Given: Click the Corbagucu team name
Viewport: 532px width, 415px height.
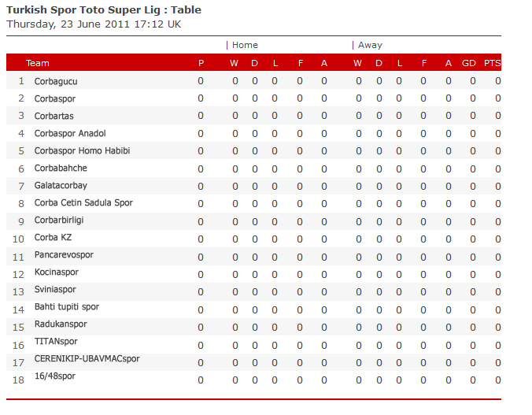Looking at the screenshot, I should pyautogui.click(x=56, y=80).
